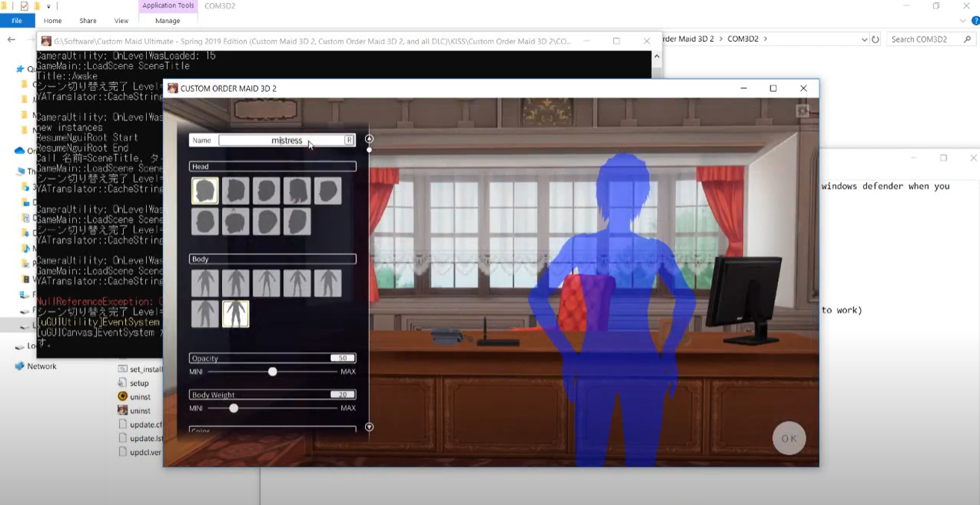This screenshot has width=980, height=505.
Task: Choose the fifth head in the top row
Action: point(327,191)
